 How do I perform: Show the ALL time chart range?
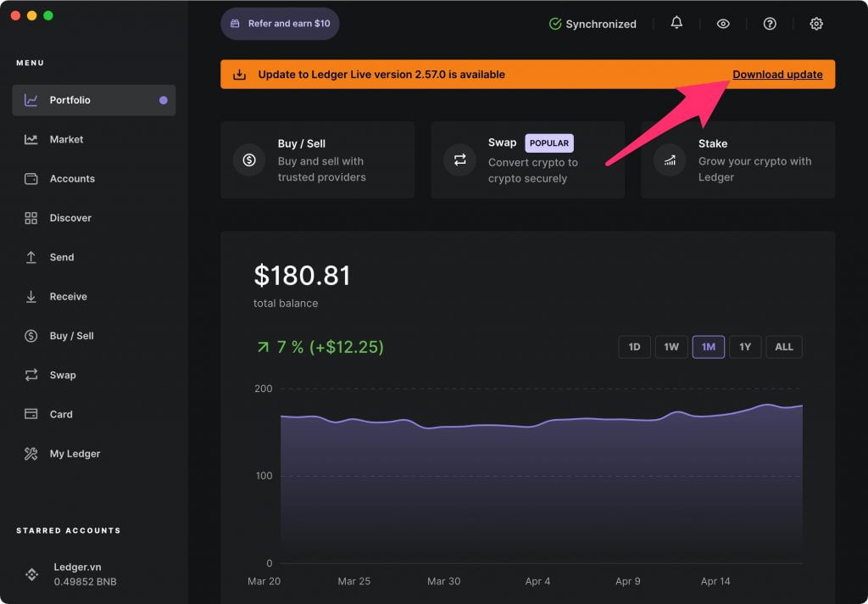point(784,347)
